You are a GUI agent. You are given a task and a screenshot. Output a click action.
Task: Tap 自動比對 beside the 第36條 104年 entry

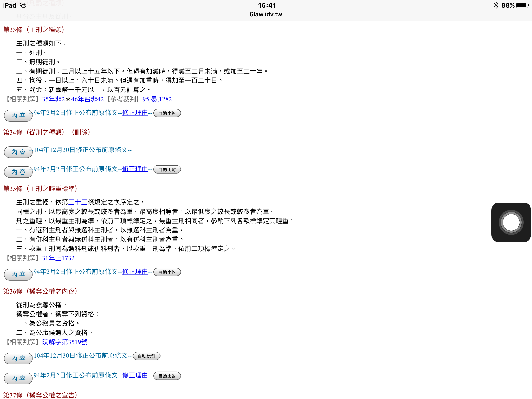click(x=146, y=356)
